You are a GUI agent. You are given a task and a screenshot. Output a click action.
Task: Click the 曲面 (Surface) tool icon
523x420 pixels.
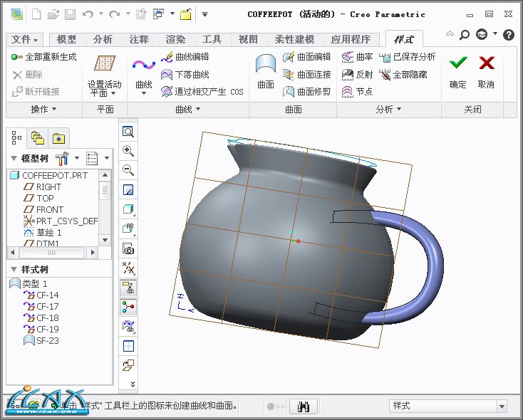tap(266, 71)
